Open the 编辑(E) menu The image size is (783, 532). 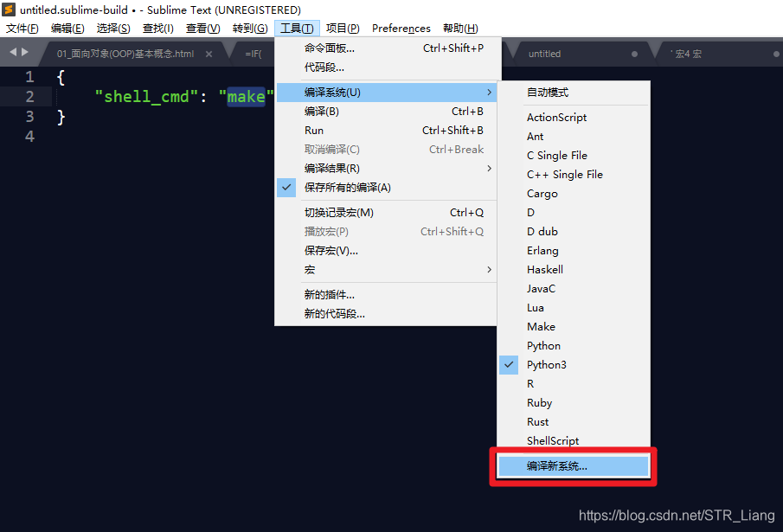(x=67, y=29)
